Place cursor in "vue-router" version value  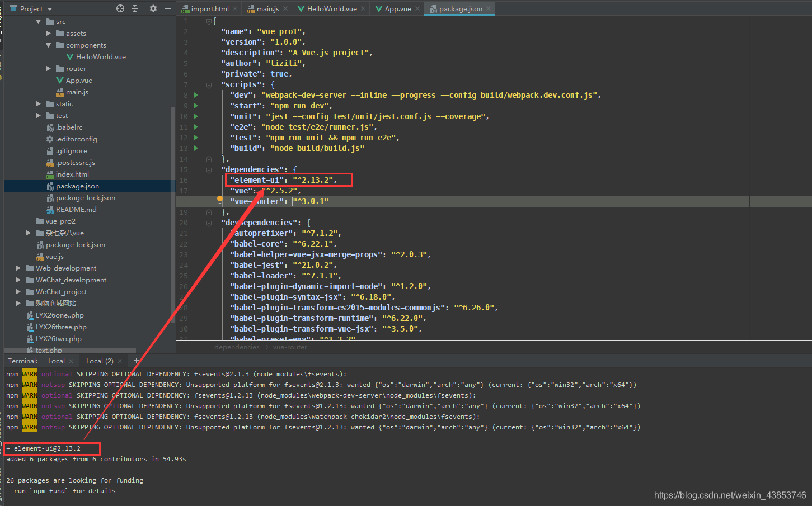pyautogui.click(x=311, y=201)
